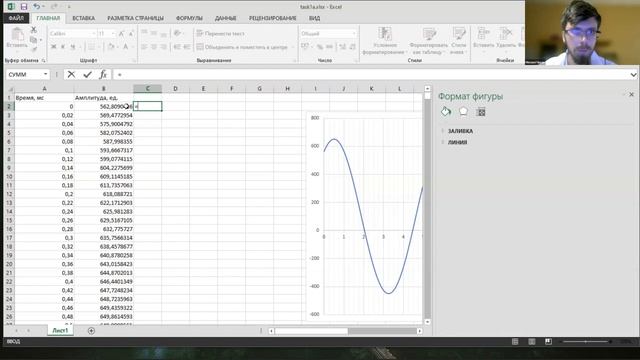Click the Paste (Вставить) clipboard icon

(x=17, y=34)
